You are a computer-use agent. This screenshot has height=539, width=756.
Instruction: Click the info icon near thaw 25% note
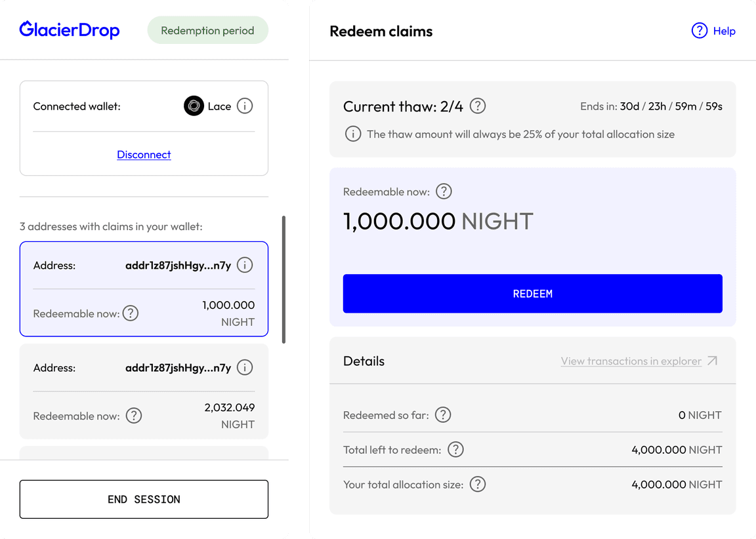coord(352,134)
